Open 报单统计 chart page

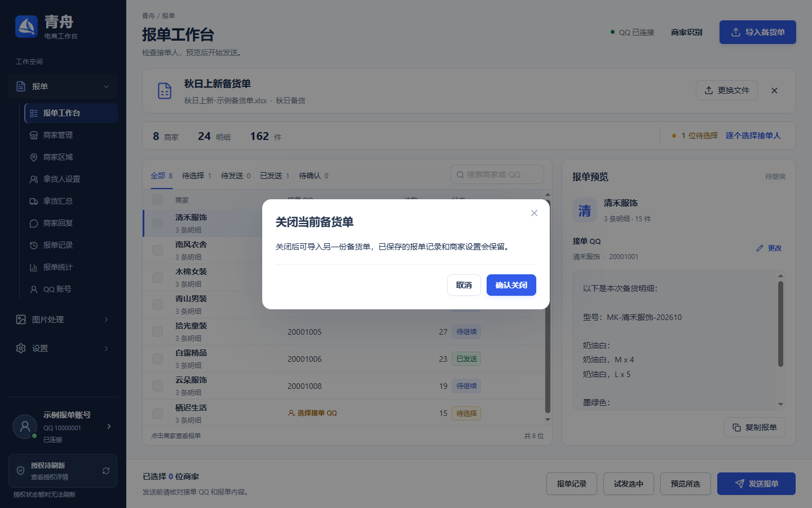point(71,267)
